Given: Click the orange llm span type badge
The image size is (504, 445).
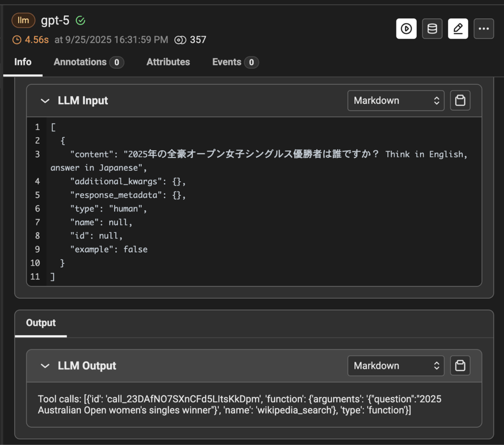Looking at the screenshot, I should click(x=23, y=21).
